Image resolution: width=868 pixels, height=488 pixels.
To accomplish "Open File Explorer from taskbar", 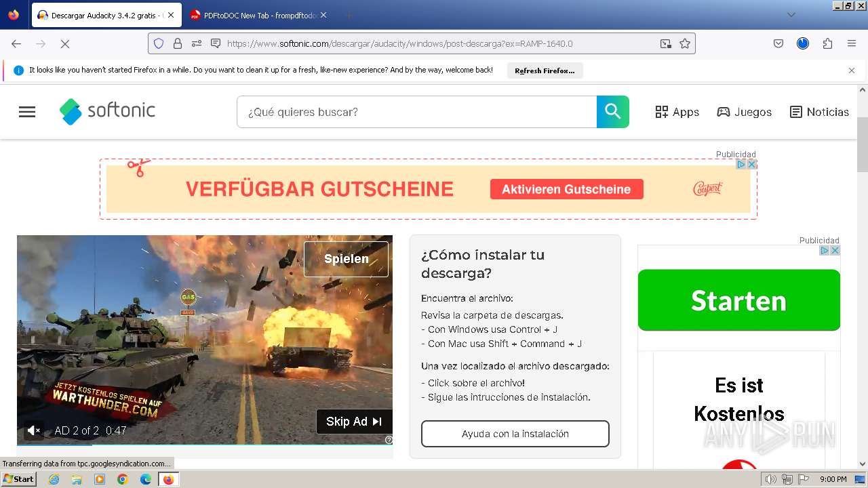I will [x=77, y=479].
